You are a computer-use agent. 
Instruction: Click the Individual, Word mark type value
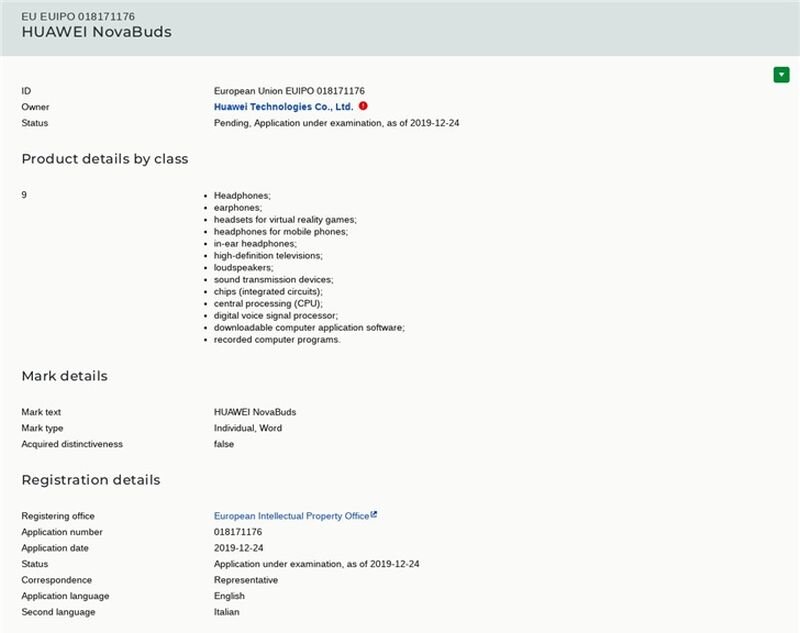[x=247, y=428]
